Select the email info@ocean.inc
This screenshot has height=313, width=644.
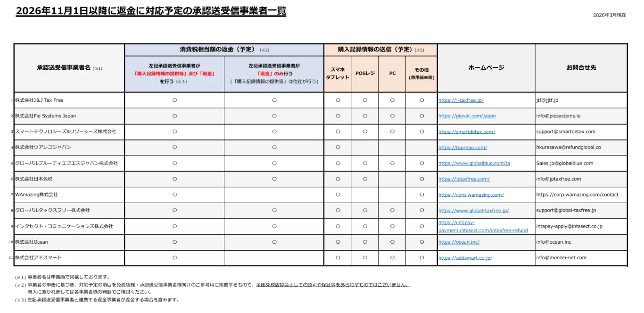click(x=553, y=242)
